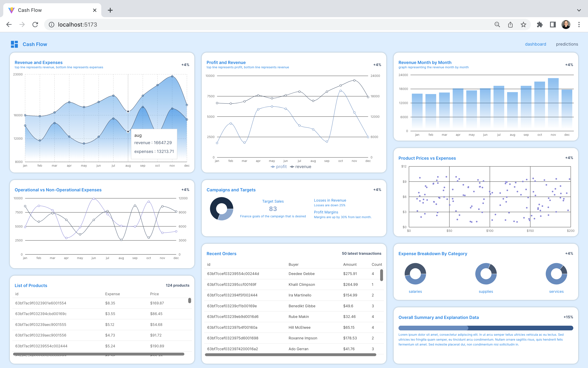
Task: Click the browser back arrow
Action: click(x=9, y=25)
